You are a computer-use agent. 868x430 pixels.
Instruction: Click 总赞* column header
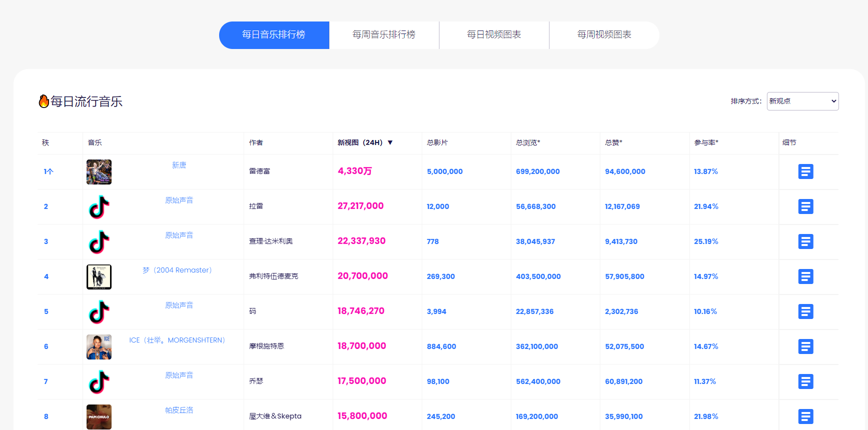coord(613,142)
